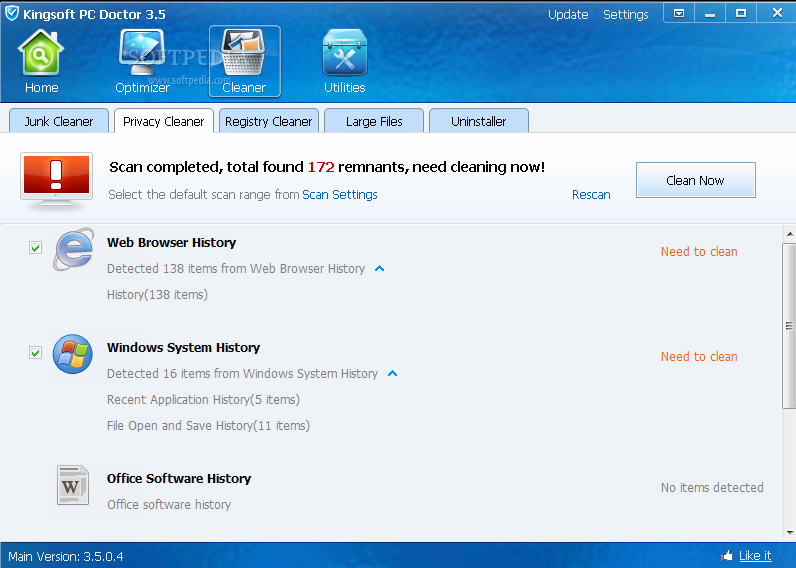Switch to the Registry Cleaner tab
This screenshot has height=568, width=796.
point(269,121)
